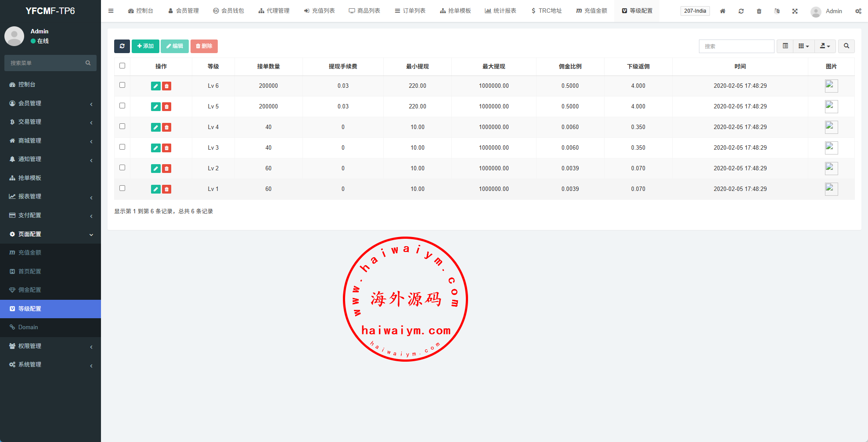Click the trash clear-cache icon in header
868x442 pixels.
tap(759, 11)
